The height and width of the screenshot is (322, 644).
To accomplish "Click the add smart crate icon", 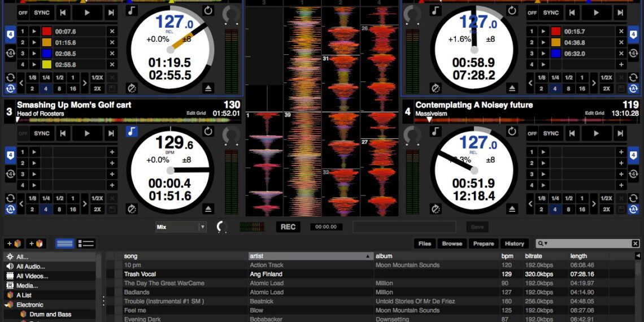I will (x=36, y=243).
